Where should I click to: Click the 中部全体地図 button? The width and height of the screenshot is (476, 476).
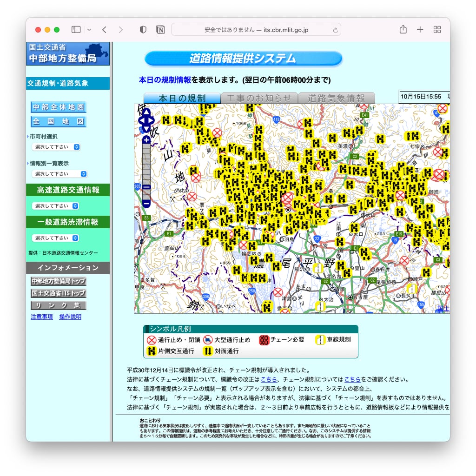(x=59, y=107)
